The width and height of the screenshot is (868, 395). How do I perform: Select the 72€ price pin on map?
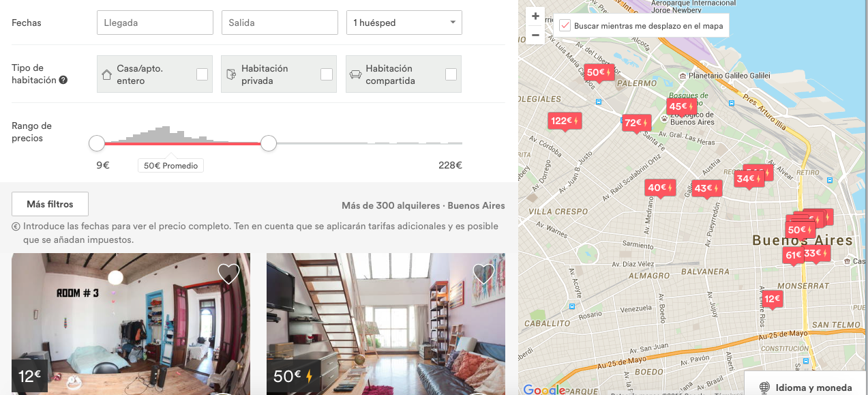tap(638, 123)
